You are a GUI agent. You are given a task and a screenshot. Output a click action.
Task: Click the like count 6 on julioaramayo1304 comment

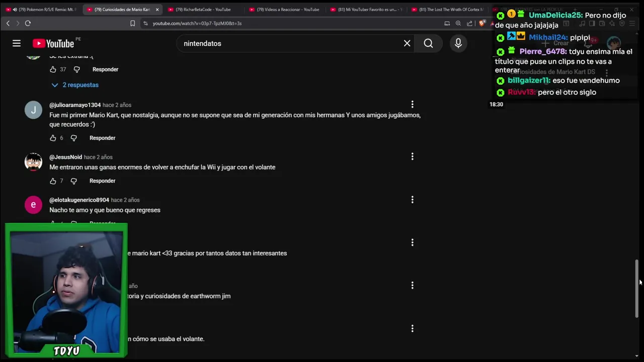62,138
